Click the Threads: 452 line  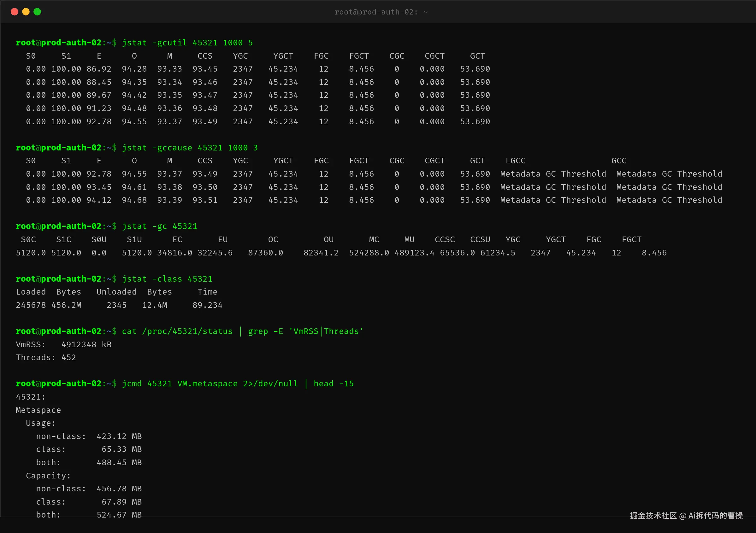coord(46,358)
